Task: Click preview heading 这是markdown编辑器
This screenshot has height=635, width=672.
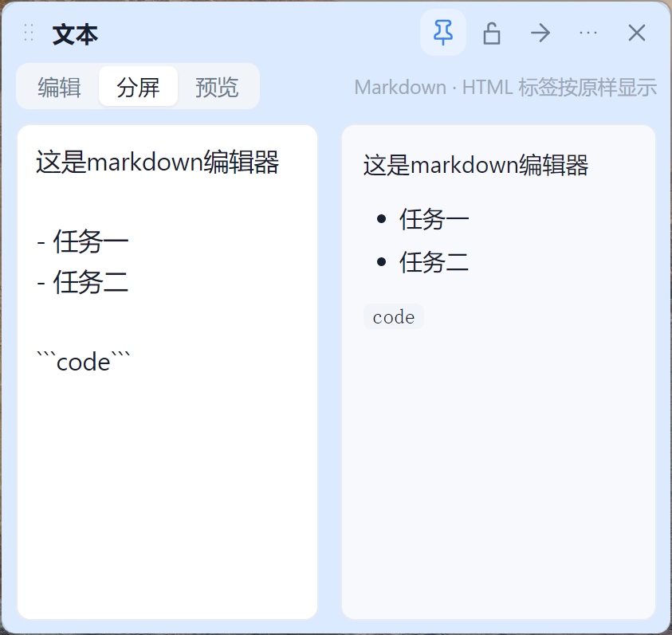Action: pos(476,165)
